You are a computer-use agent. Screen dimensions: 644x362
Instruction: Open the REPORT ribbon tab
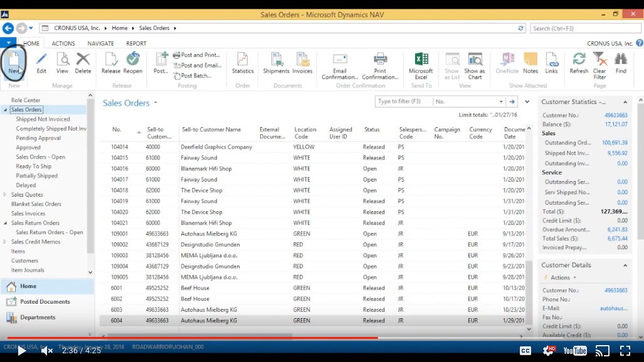(136, 43)
